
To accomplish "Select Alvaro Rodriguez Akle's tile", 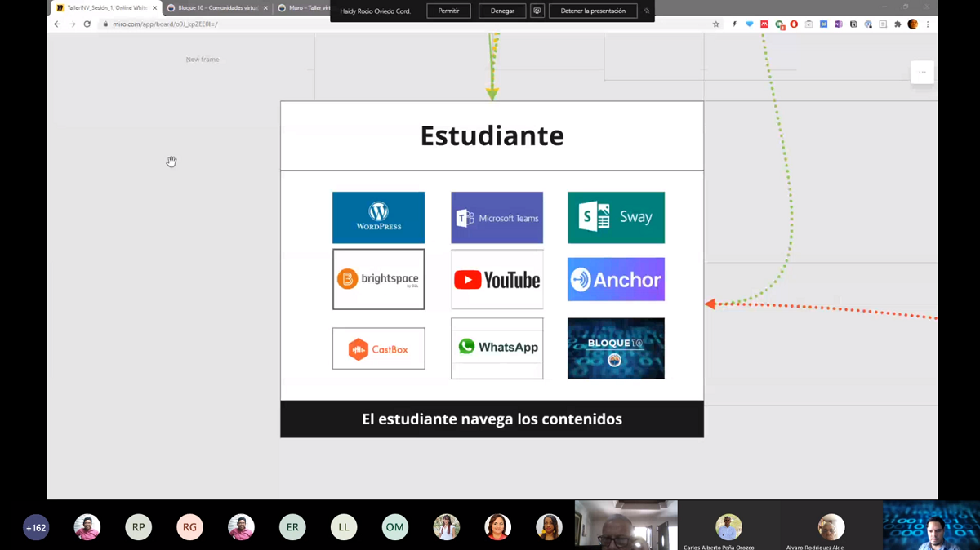I will tap(831, 526).
